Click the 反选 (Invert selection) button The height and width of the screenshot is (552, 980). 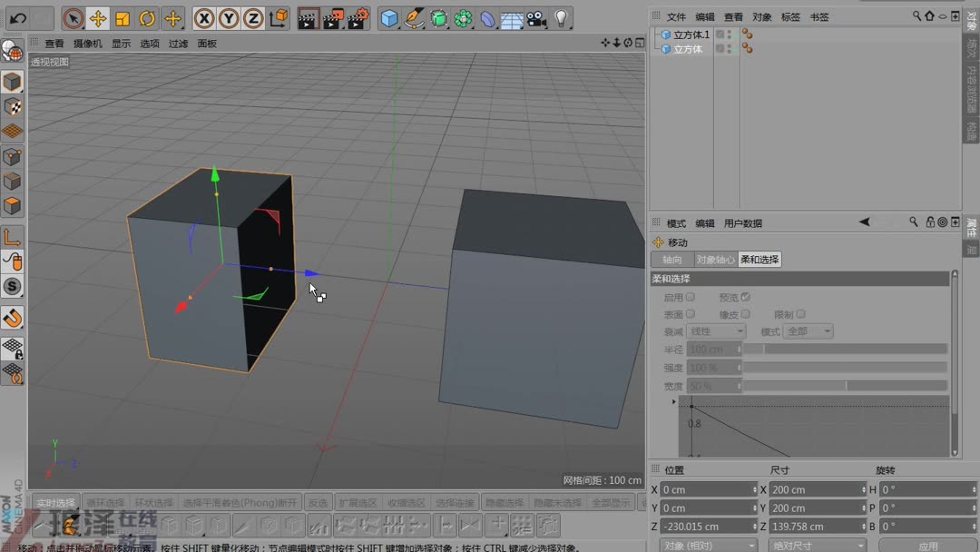pyautogui.click(x=319, y=501)
